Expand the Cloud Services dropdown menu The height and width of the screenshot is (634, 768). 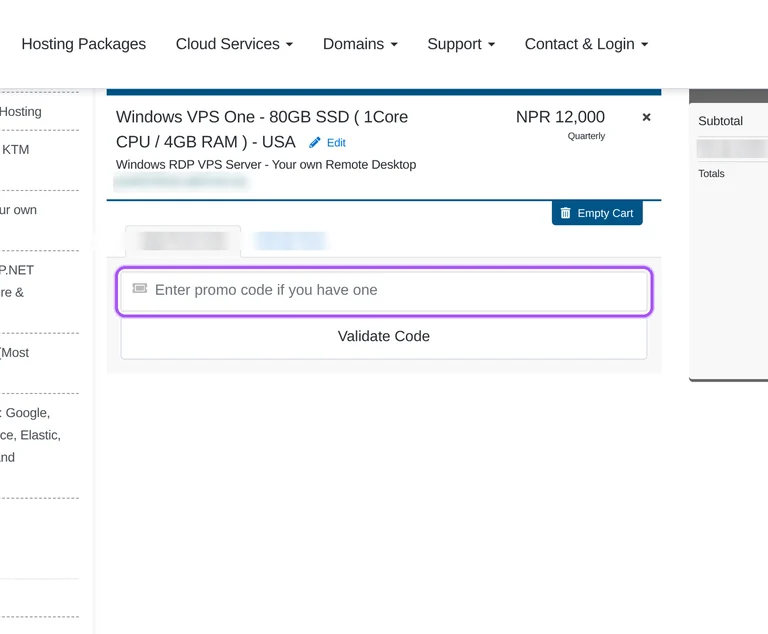coord(234,44)
